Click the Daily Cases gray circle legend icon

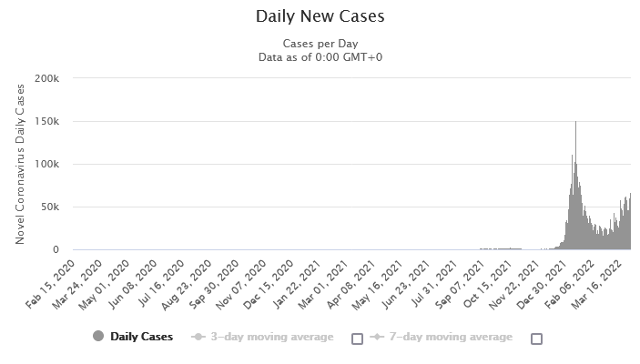(x=98, y=337)
